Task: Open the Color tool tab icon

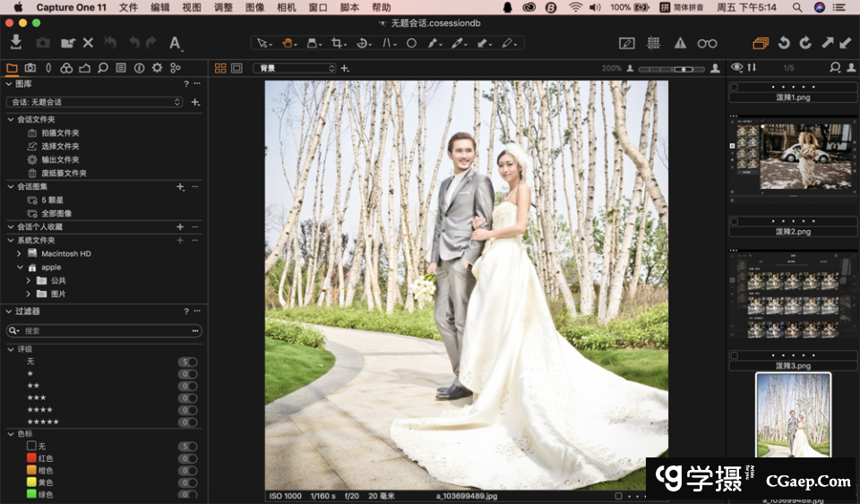Action: click(66, 68)
